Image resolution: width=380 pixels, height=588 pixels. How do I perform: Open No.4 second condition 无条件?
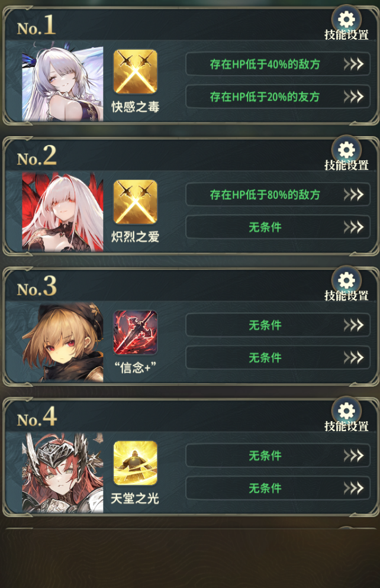(x=278, y=488)
